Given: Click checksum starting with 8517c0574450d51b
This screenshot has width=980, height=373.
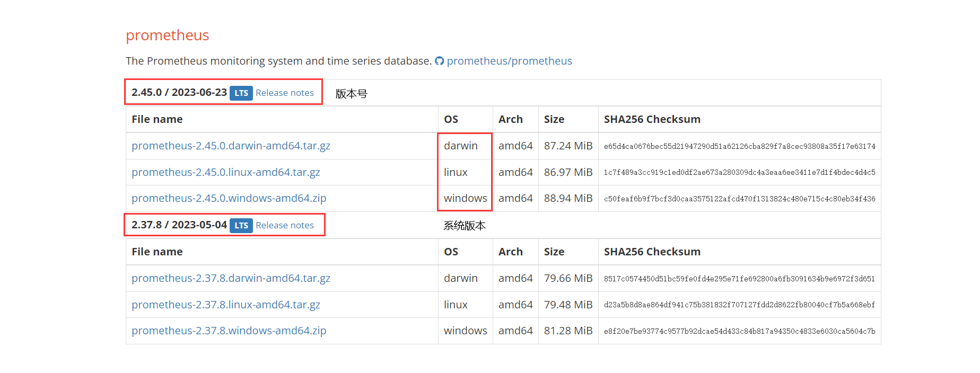Looking at the screenshot, I should (740, 279).
